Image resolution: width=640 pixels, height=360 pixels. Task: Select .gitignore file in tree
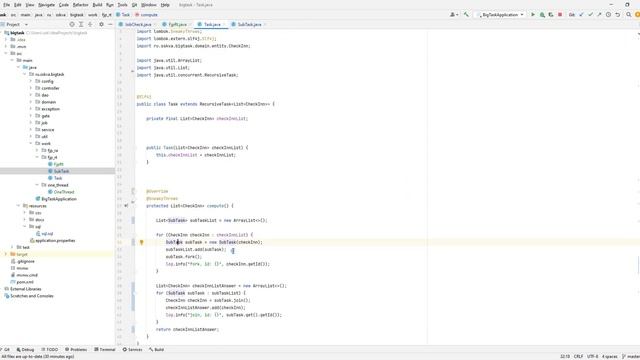click(25, 261)
